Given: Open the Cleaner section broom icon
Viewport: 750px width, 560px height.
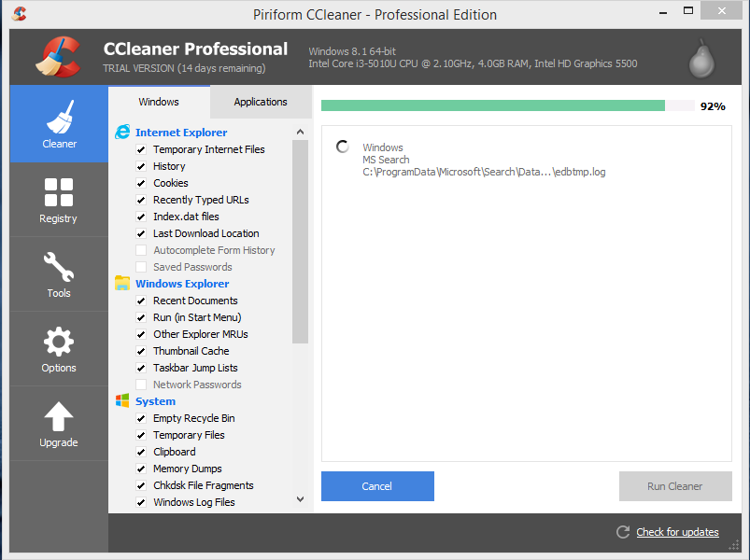Looking at the screenshot, I should pos(59,117).
